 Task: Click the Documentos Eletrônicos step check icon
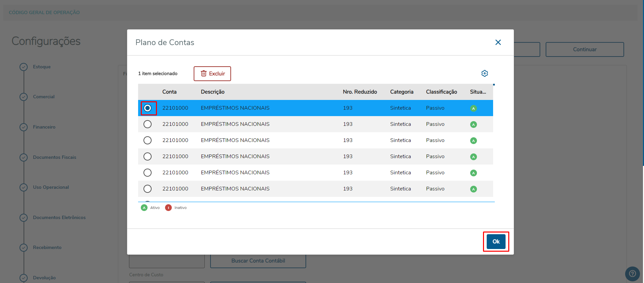(24, 218)
